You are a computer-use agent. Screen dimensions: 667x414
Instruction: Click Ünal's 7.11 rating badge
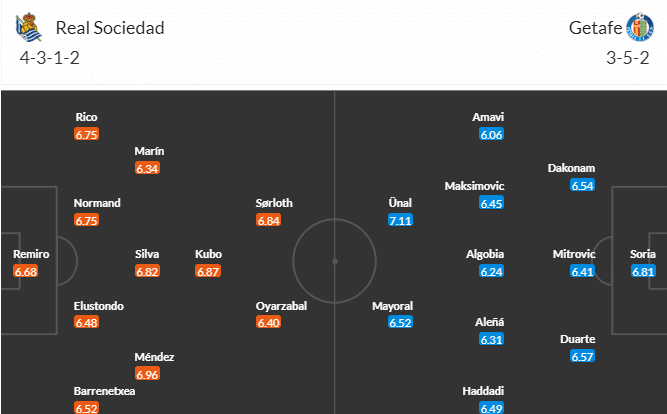400,220
